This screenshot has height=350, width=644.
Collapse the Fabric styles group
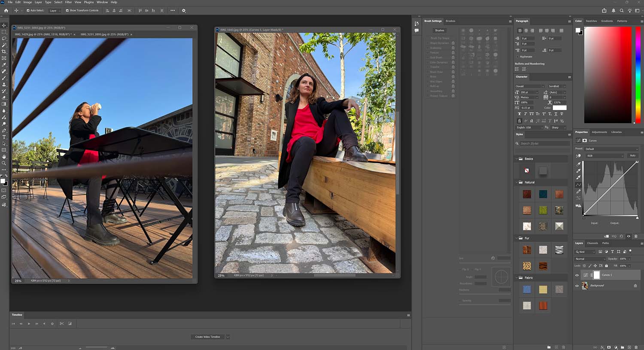click(x=516, y=277)
